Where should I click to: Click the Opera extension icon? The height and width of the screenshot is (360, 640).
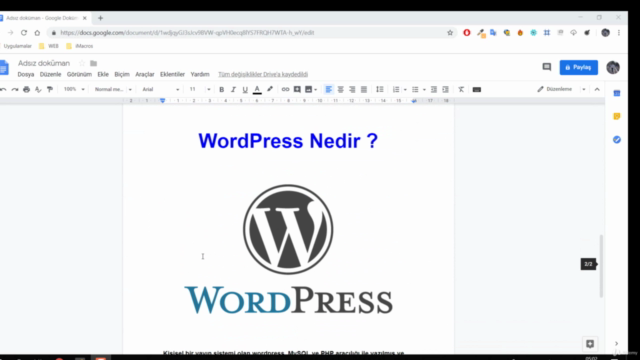[x=467, y=33]
